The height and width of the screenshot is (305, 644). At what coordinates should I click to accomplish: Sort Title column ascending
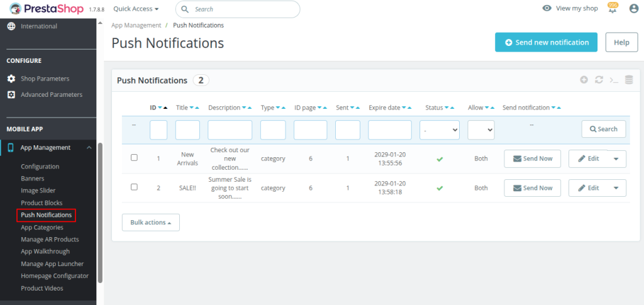pyautogui.click(x=197, y=108)
